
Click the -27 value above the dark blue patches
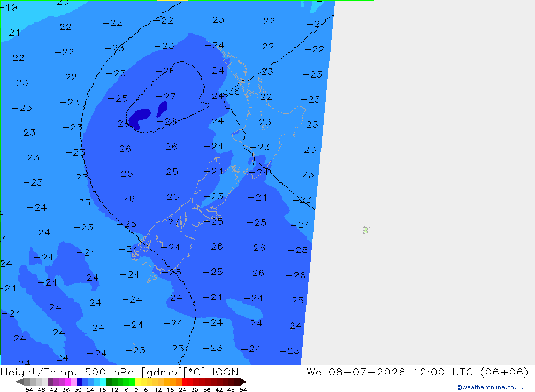tap(165, 97)
